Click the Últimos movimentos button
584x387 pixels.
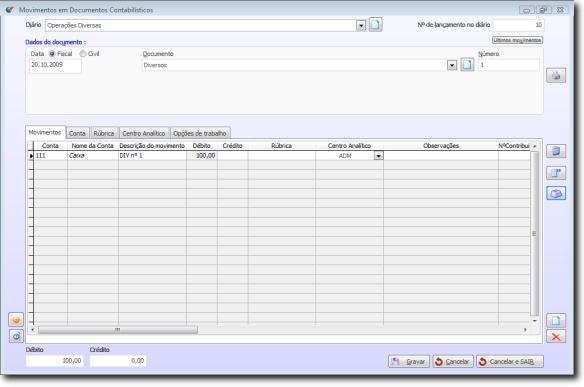[517, 40]
